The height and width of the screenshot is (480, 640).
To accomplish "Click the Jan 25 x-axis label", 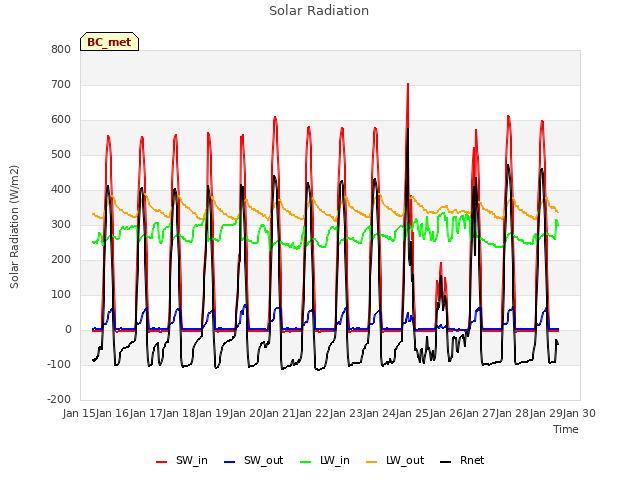I will (413, 413).
